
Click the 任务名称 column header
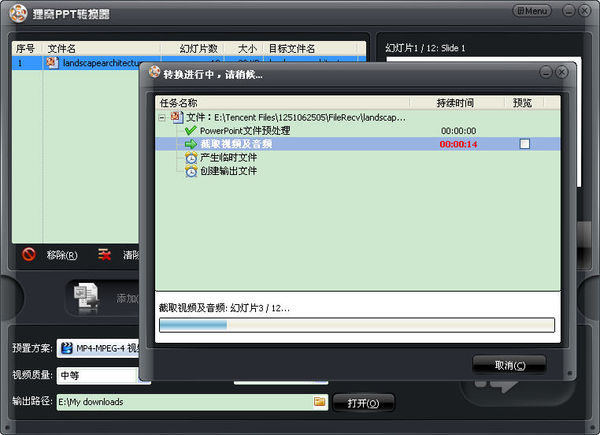point(282,103)
